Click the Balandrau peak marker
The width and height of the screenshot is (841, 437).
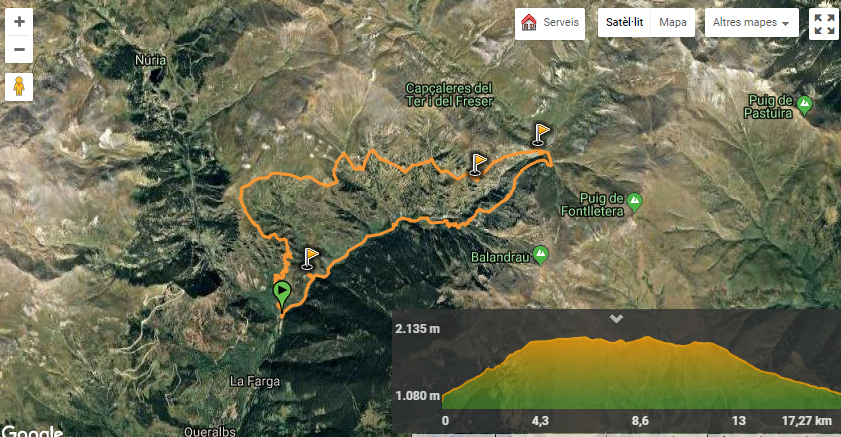541,255
